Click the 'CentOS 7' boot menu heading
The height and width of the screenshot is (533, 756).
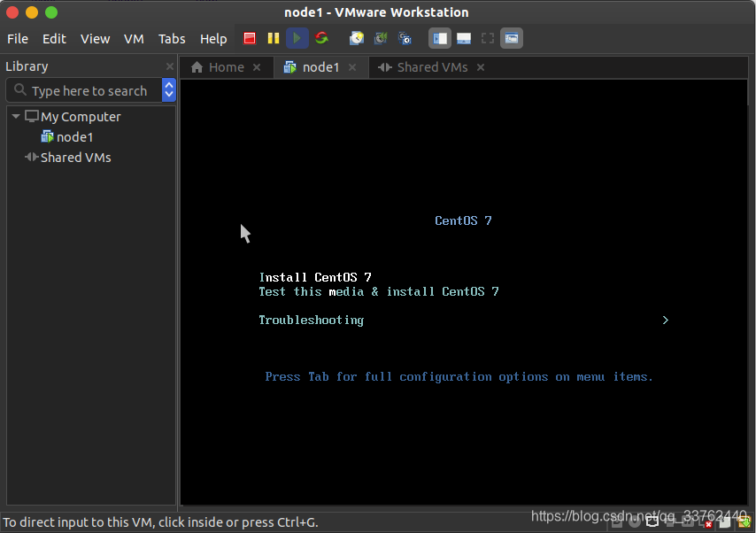[463, 221]
